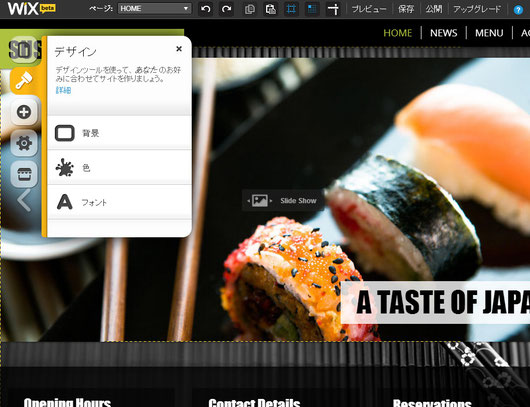Click the デザイン panel title
Image resolution: width=530 pixels, height=407 pixels.
(75, 52)
